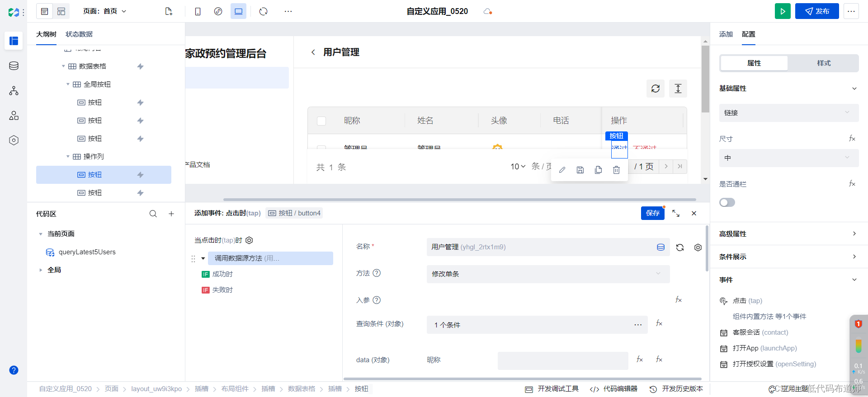868x397 pixels.
Task: Click the table refresh button
Action: [x=656, y=89]
